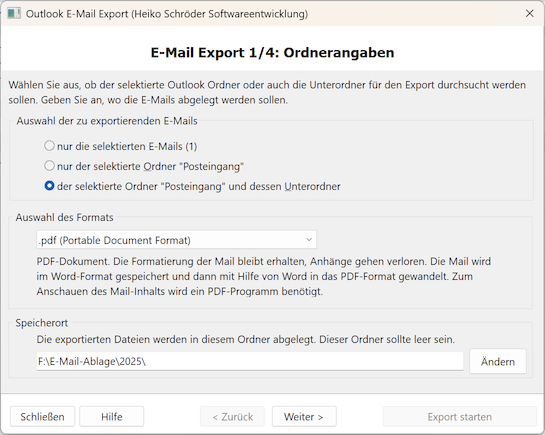Click the Schließen button
This screenshot has height=435, width=545.
point(42,416)
